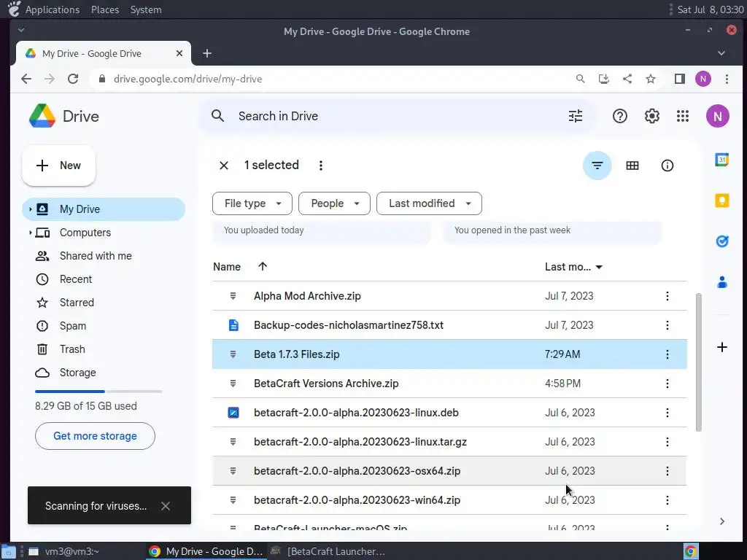Switch to grid layout view
This screenshot has width=747, height=560.
tap(632, 166)
